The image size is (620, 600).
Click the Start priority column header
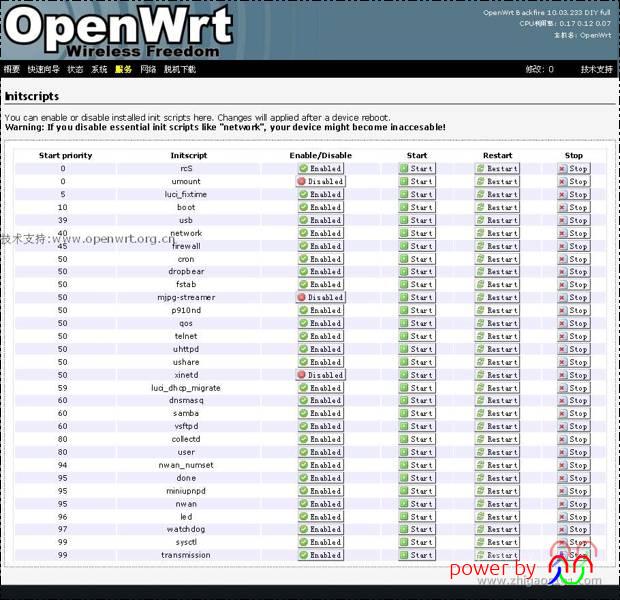pos(66,155)
